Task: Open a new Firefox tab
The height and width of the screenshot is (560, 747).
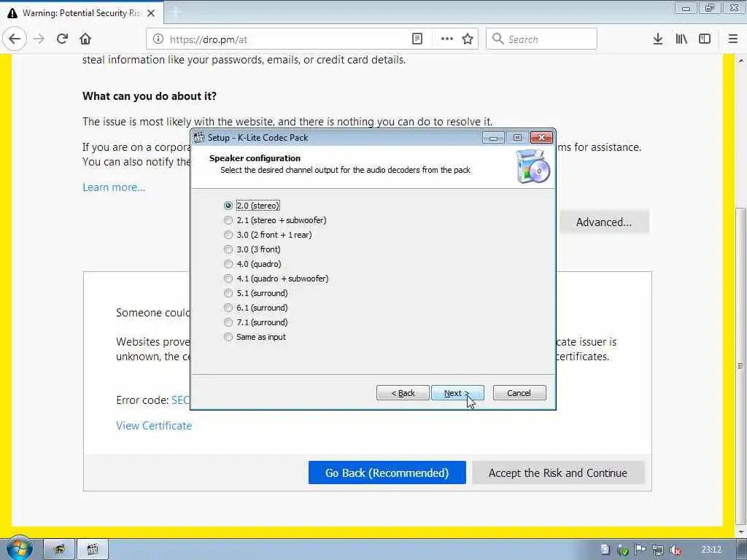Action: click(x=175, y=12)
